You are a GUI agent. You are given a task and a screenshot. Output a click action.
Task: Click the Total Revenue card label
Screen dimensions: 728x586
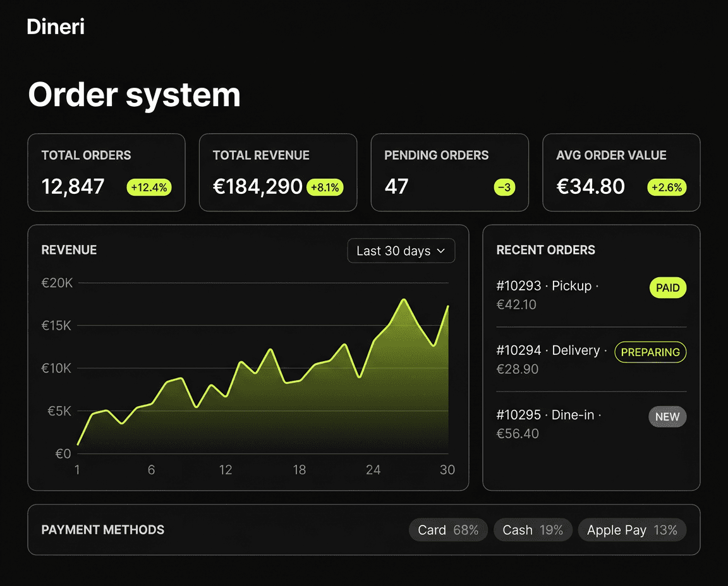(x=261, y=155)
